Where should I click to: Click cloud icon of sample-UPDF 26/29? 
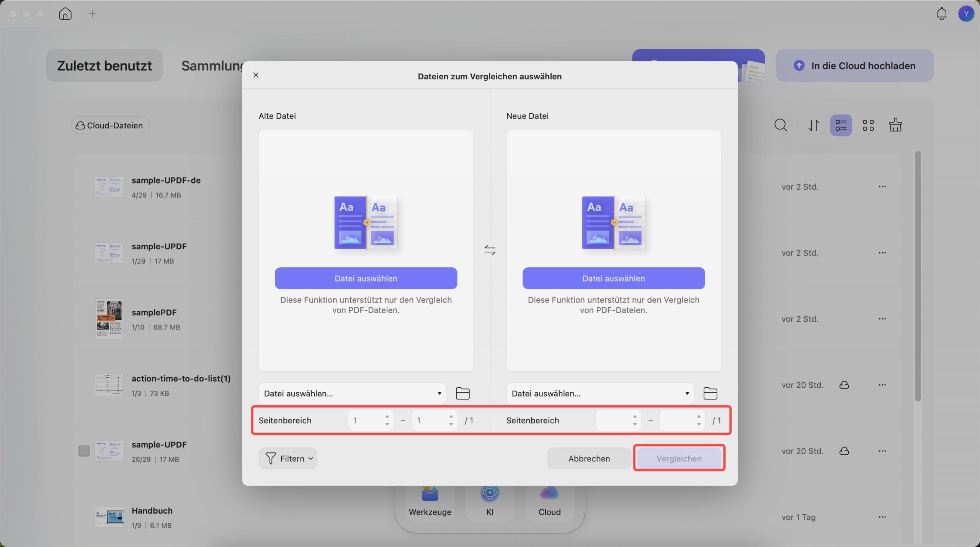click(844, 451)
